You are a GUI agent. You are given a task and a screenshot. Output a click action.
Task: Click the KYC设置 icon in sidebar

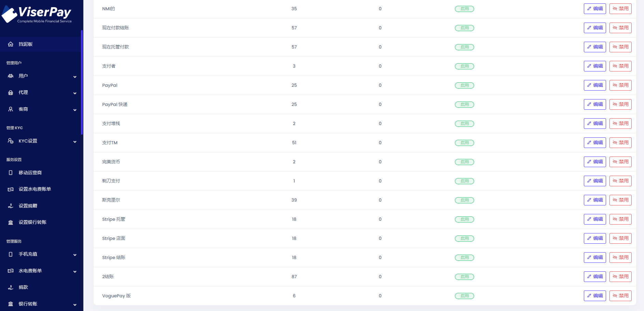(11, 141)
